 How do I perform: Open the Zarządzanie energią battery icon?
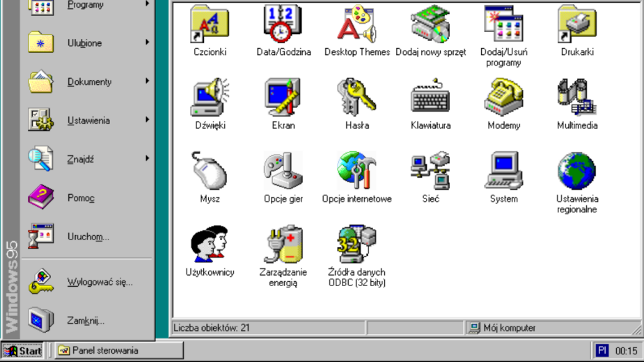click(283, 244)
